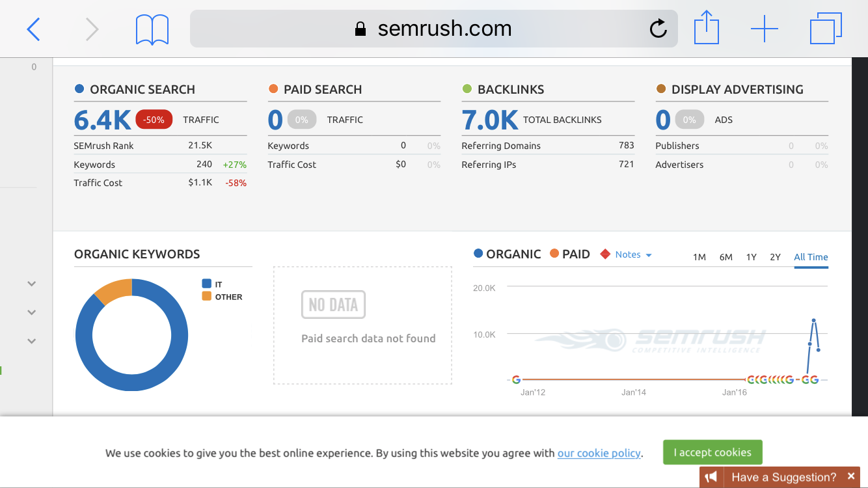868x488 pixels.
Task: Switch chart range to 6M
Action: click(726, 257)
